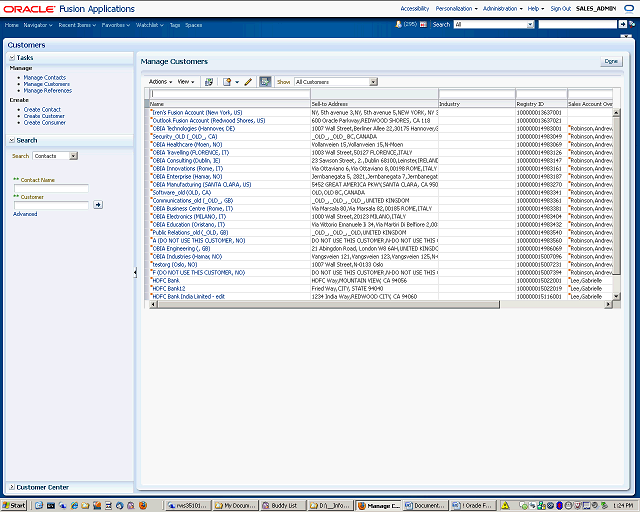Collapse the Search panel section
This screenshot has width=640, height=512.
coord(12,140)
